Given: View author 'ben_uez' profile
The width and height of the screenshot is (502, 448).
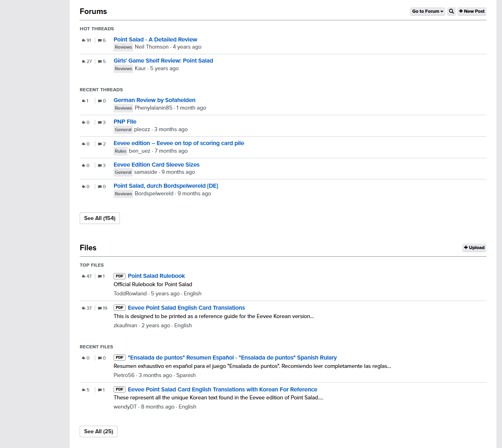Looking at the screenshot, I should pyautogui.click(x=140, y=151).
